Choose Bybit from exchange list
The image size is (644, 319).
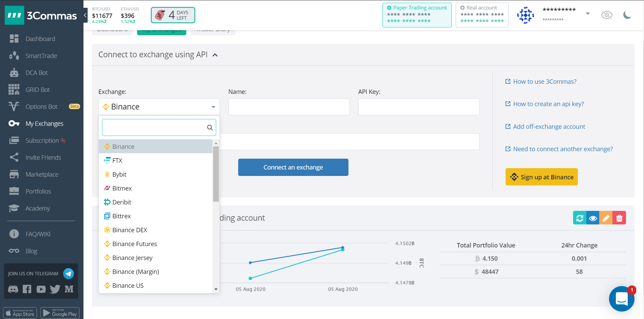click(x=119, y=175)
